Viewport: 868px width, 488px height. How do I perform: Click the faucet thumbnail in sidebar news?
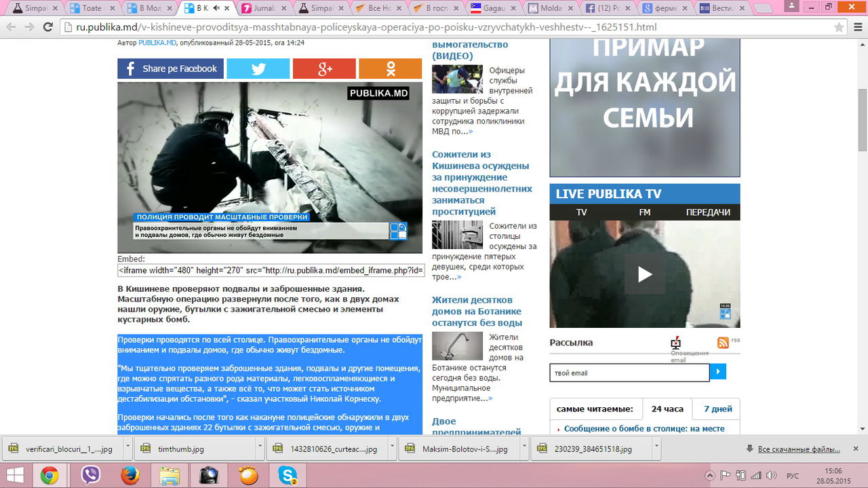click(457, 345)
